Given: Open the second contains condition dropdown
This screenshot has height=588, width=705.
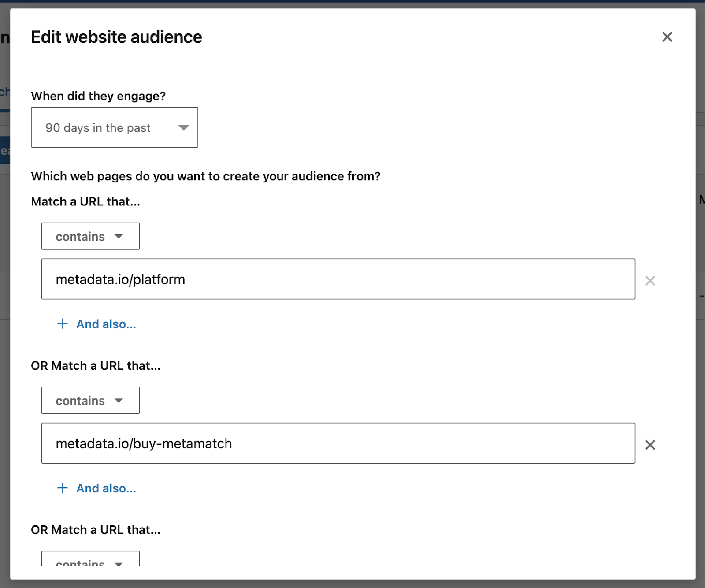Looking at the screenshot, I should (90, 400).
